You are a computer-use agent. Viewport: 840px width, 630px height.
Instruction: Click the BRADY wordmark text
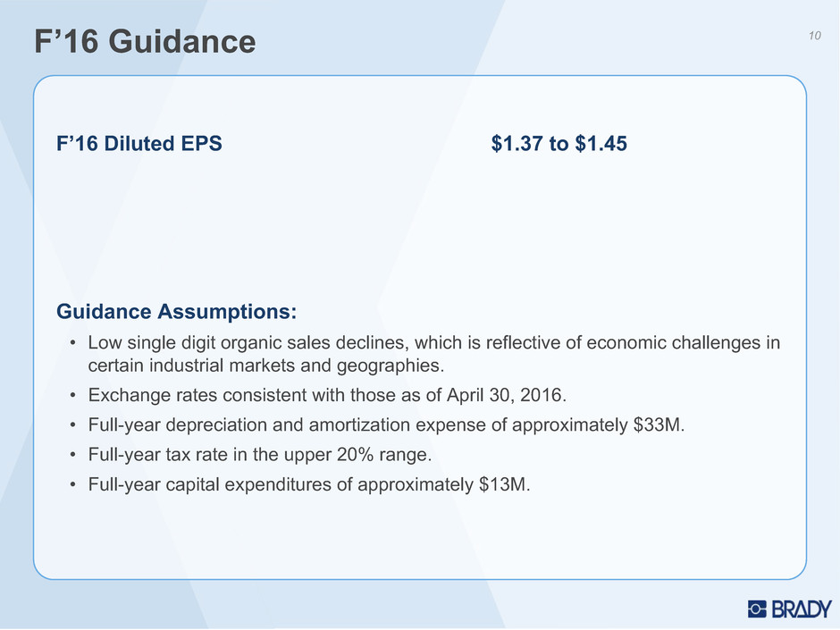802,609
